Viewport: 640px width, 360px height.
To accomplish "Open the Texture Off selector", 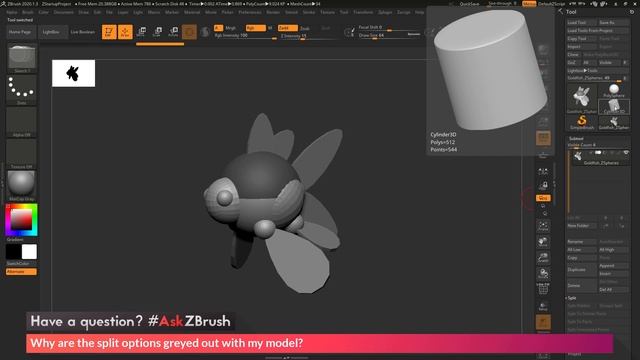I will pyautogui.click(x=22, y=154).
